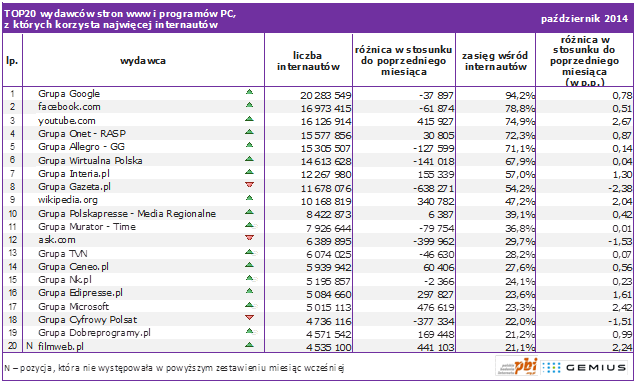Click green arrow beside Grupa Microsoft
Viewport: 637px width, 384px height.
point(250,305)
